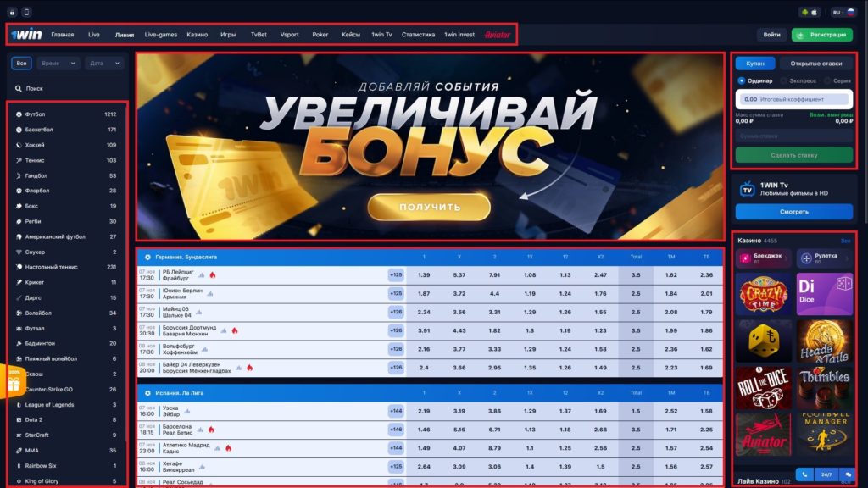Click the ПОЛУЧИТЬ banner button
868x488 pixels.
click(429, 207)
